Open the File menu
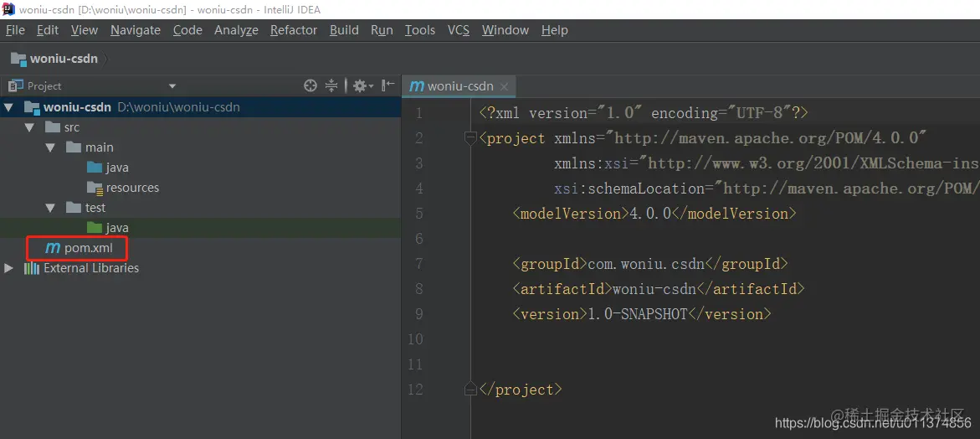Viewport: 980px width, 439px height. point(15,30)
